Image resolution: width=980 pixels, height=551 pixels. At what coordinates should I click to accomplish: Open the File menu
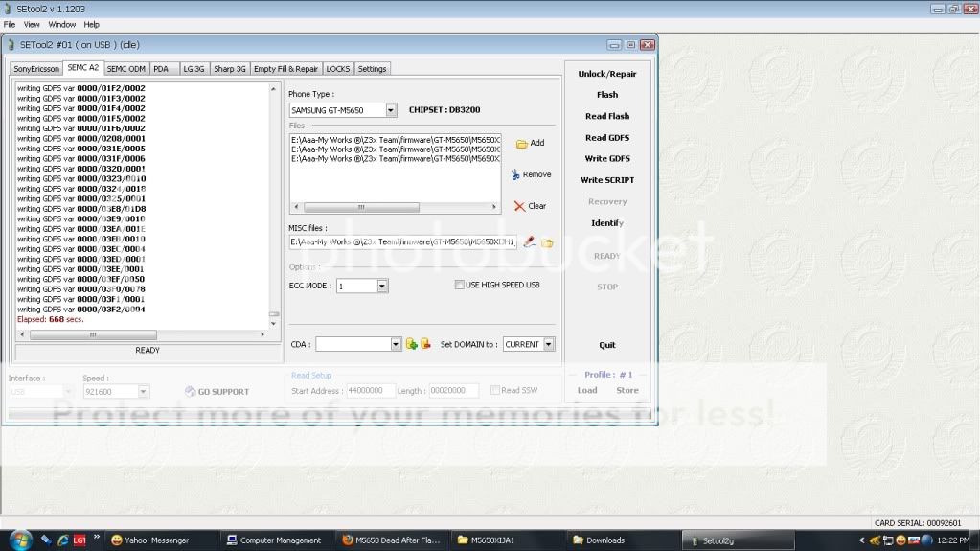10,24
